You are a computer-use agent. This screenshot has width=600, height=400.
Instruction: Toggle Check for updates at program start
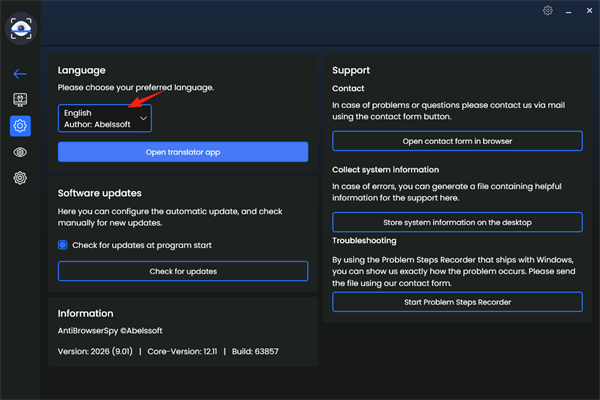[63, 245]
